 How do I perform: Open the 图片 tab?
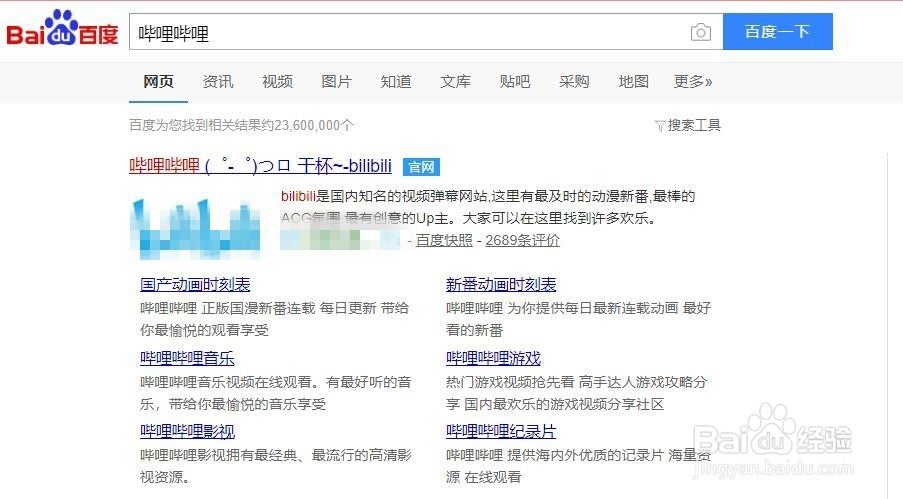[x=336, y=81]
